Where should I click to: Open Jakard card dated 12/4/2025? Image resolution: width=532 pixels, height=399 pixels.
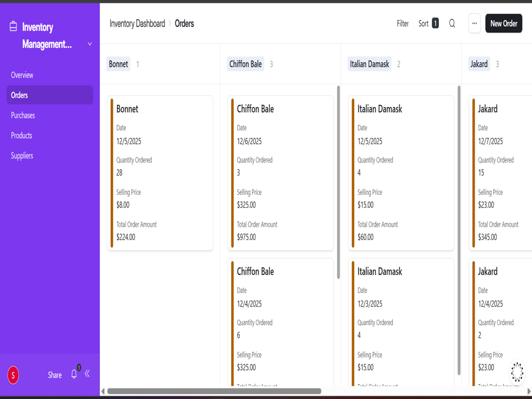(501, 322)
